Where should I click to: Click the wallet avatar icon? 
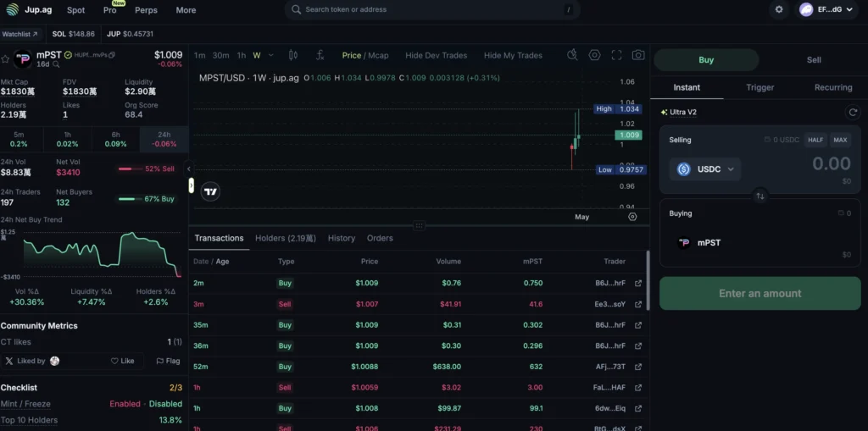[x=807, y=9]
